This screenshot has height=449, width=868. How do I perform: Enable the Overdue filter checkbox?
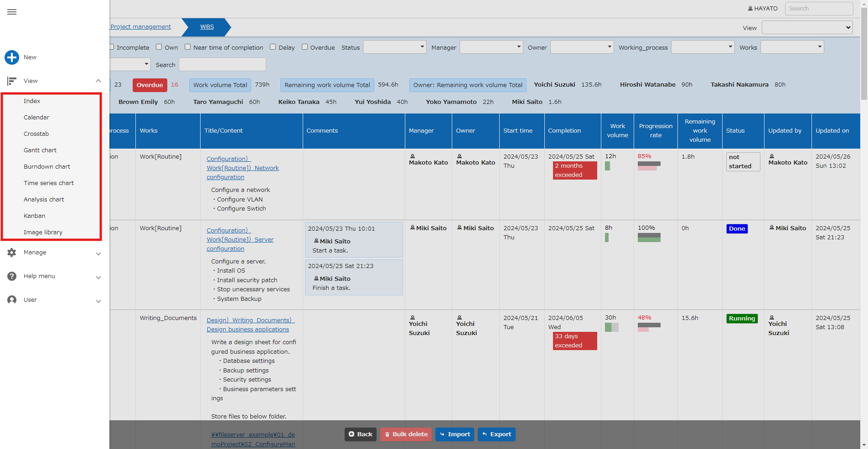(x=305, y=47)
